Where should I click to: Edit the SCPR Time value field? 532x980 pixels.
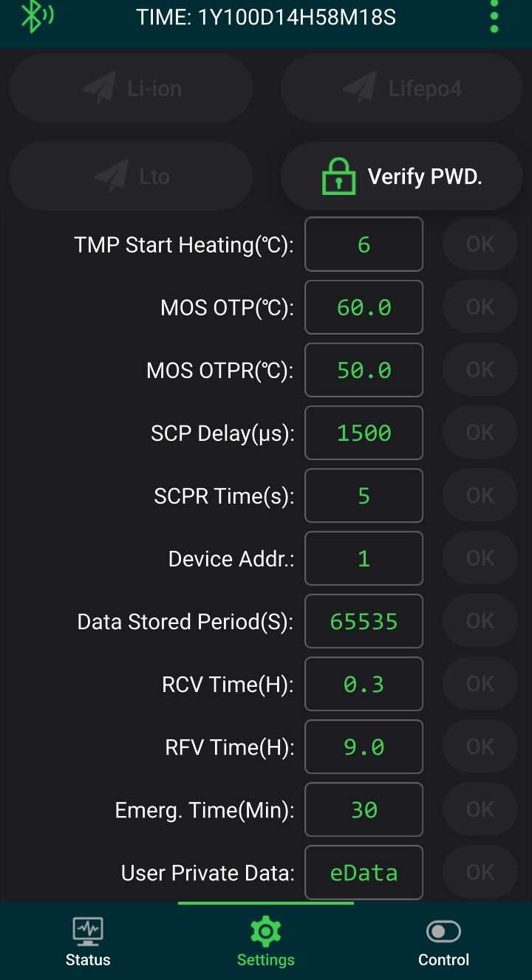point(364,496)
